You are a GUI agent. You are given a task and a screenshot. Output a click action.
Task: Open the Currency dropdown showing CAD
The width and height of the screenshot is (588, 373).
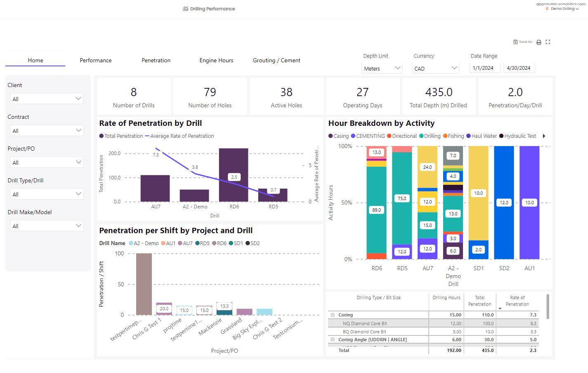pyautogui.click(x=435, y=68)
